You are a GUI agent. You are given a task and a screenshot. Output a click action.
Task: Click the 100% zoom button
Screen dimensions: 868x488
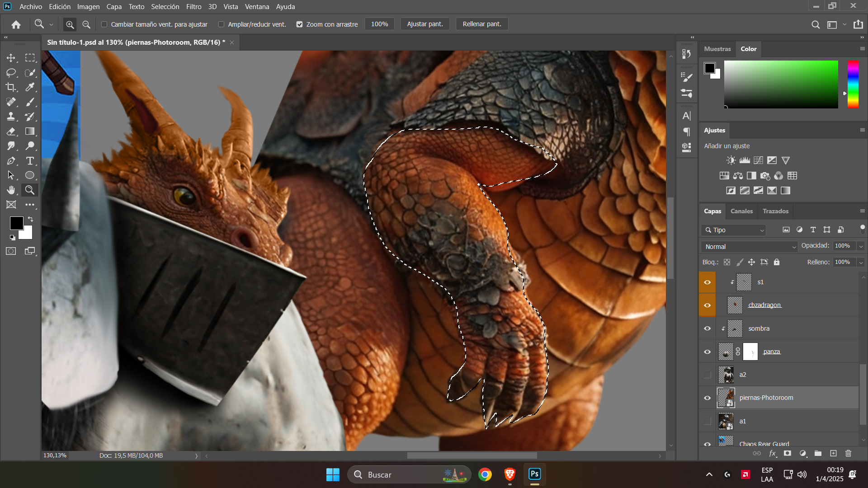pyautogui.click(x=379, y=24)
